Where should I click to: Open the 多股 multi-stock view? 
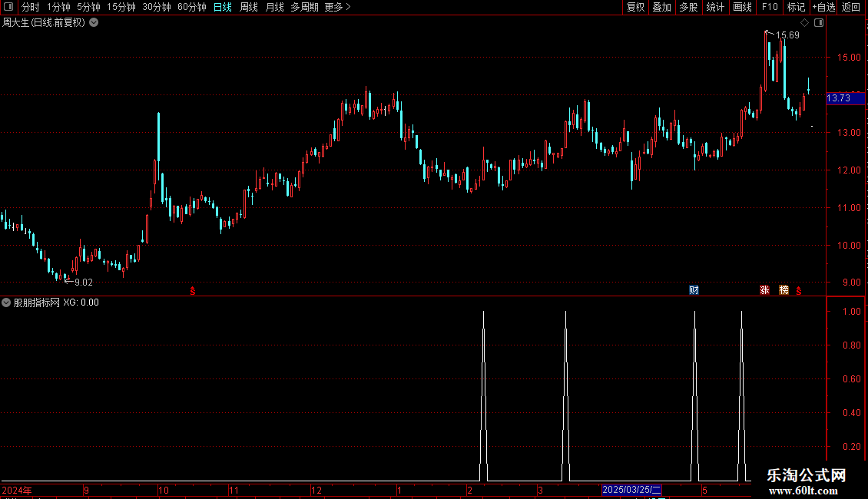(689, 7)
